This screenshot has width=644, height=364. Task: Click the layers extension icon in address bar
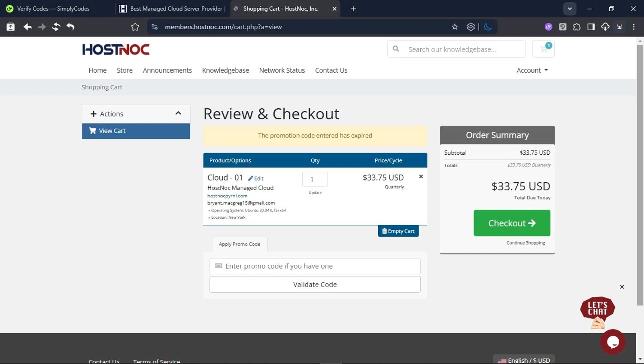[471, 27]
